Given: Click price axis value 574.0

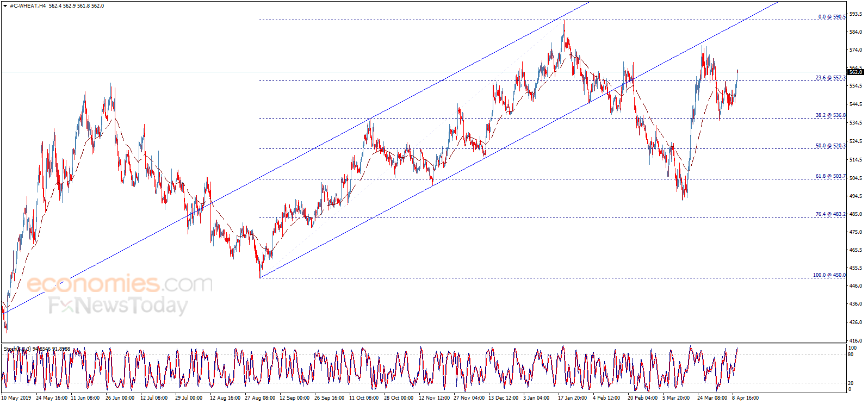Looking at the screenshot, I should [x=855, y=50].
